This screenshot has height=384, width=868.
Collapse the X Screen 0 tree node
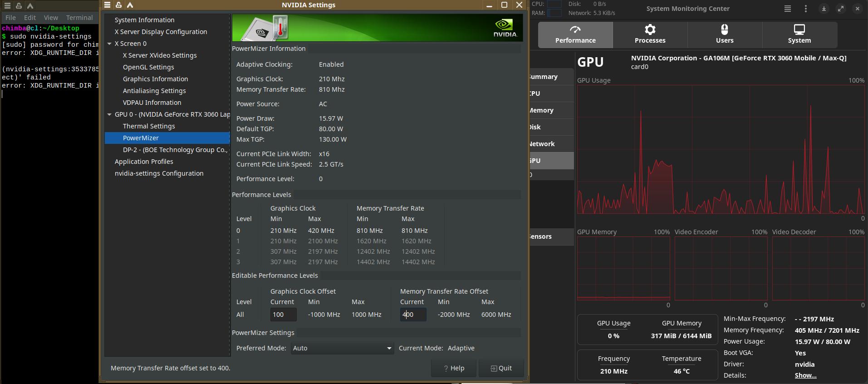[109, 44]
